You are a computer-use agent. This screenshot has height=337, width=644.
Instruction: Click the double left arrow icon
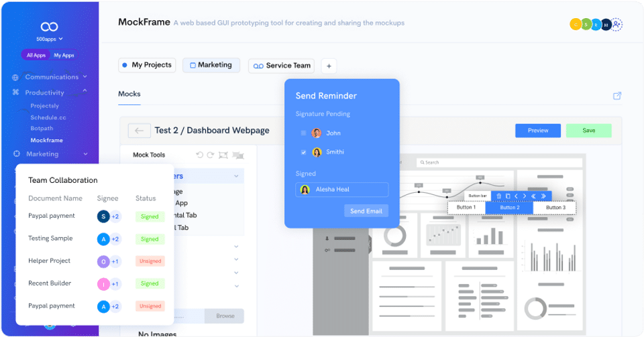pos(533,196)
